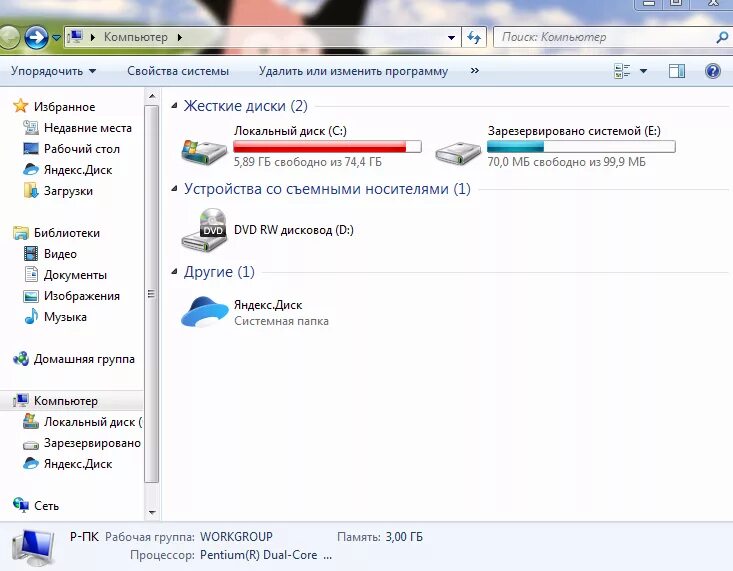Screen dimensions: 733x571
Task: Click the red C: disk usage bar
Action: click(x=327, y=146)
